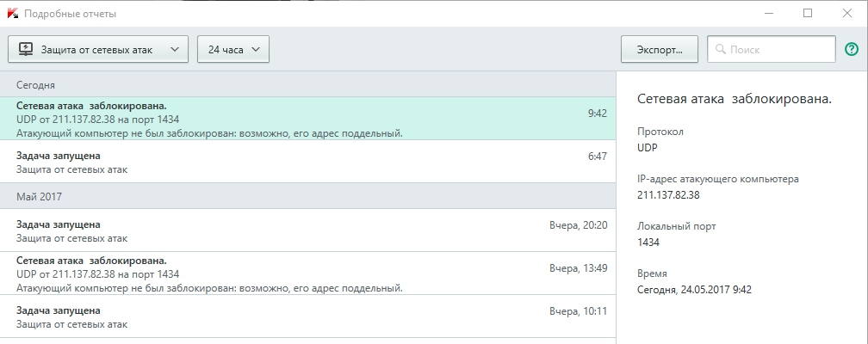Click the 'Май 2017' group header
The image size is (868, 344).
308,196
